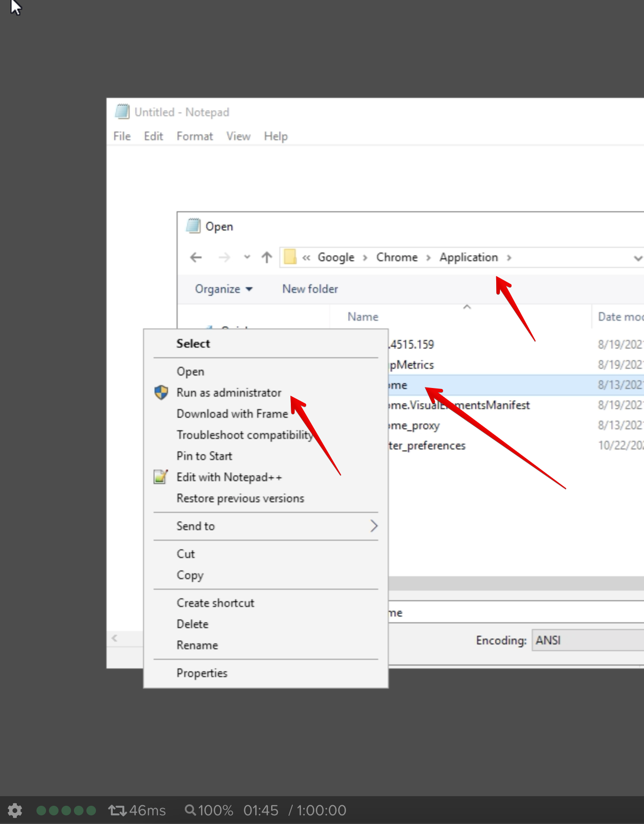Open the Organize dropdown menu
The image size is (644, 824).
pyautogui.click(x=223, y=289)
